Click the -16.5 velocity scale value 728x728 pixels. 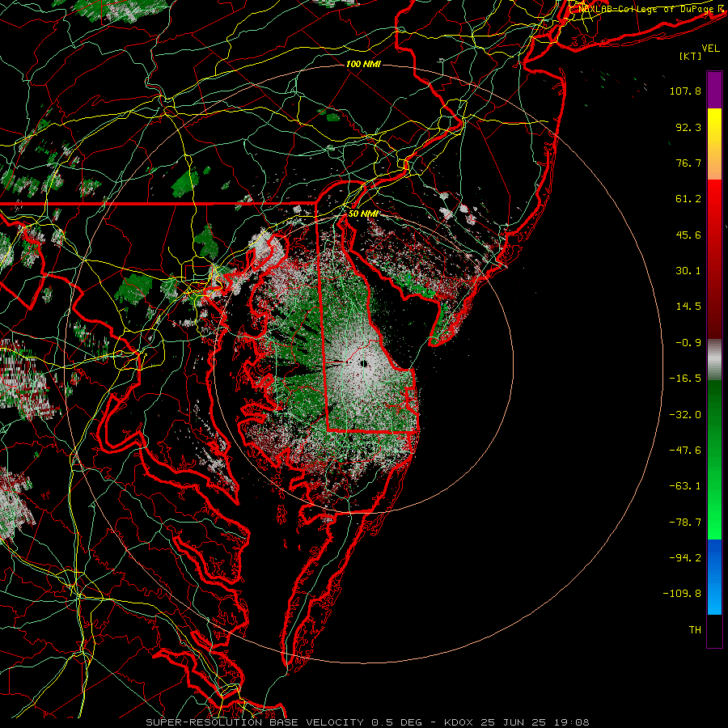point(685,379)
